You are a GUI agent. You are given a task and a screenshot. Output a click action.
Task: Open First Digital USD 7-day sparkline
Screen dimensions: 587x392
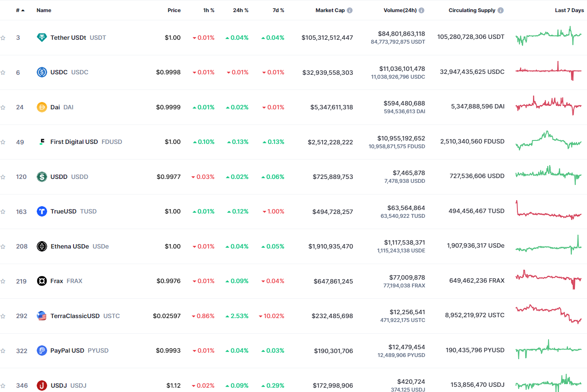[x=549, y=140]
